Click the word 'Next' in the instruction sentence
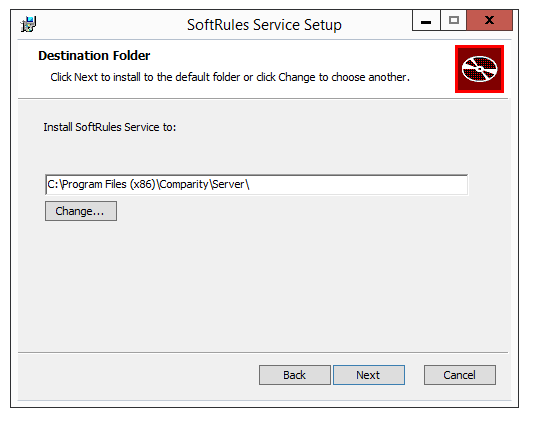 86,77
